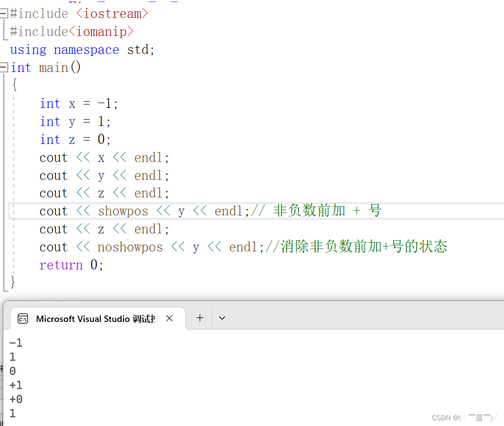Click the using namespace std declaration
504x426 pixels.
(82, 49)
